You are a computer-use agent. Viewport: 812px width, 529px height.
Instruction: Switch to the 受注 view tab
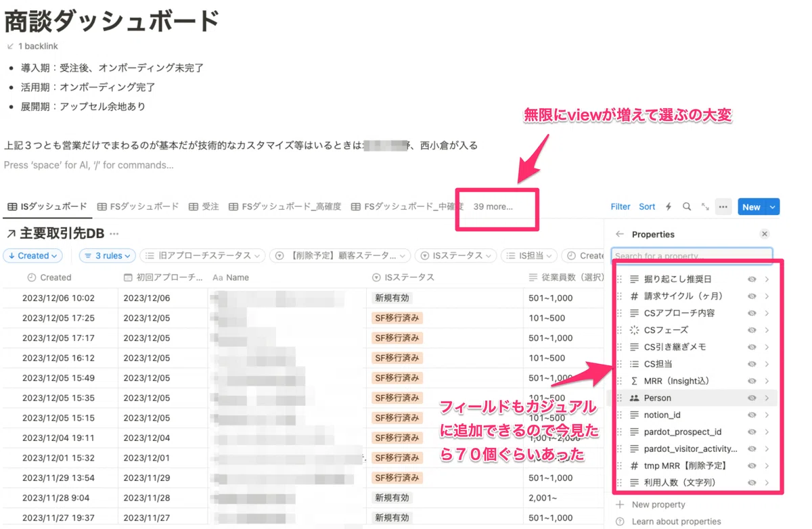click(x=204, y=206)
